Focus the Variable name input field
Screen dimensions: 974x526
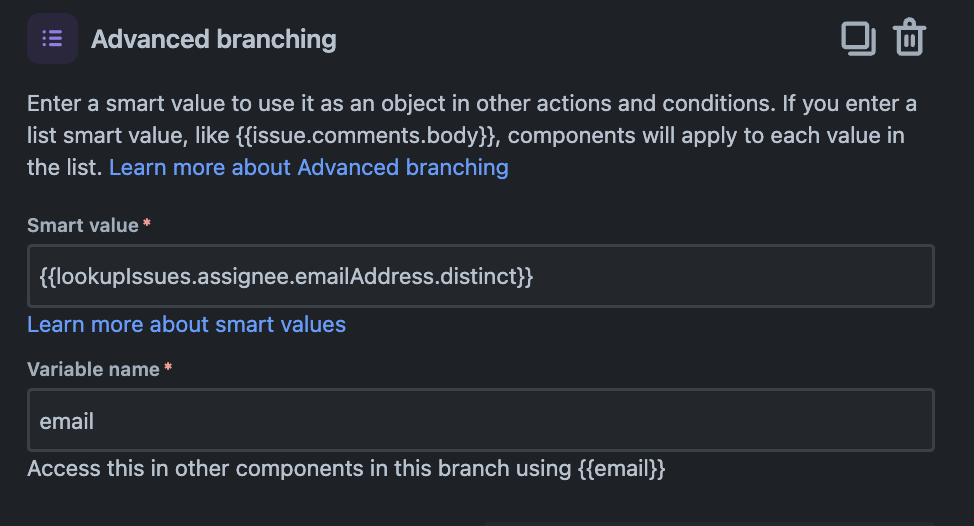(481, 420)
